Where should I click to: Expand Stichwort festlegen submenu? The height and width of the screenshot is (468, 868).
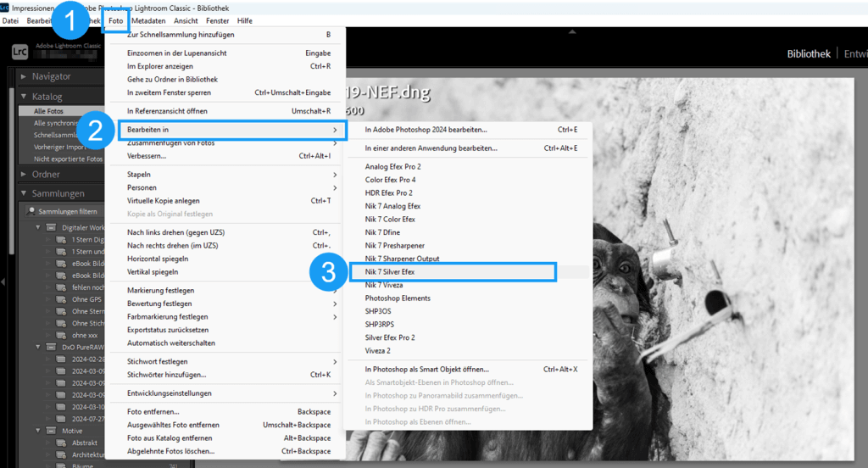[x=225, y=362]
